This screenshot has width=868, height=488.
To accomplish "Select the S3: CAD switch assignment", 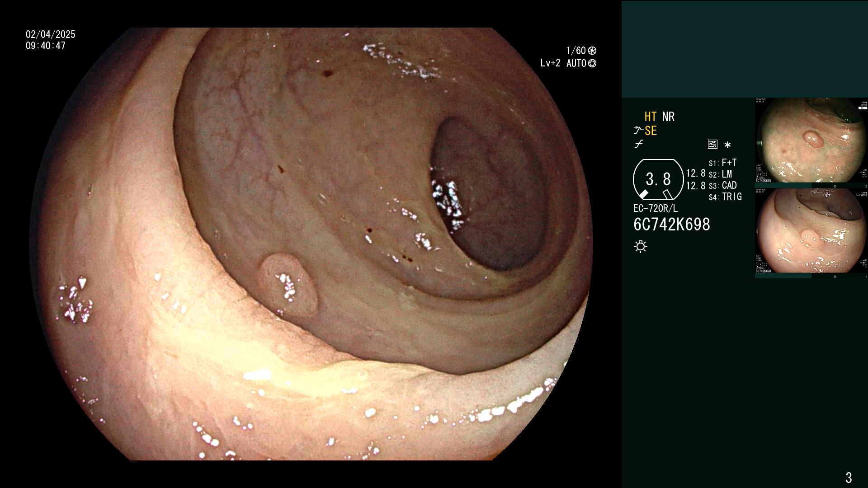I will [722, 185].
